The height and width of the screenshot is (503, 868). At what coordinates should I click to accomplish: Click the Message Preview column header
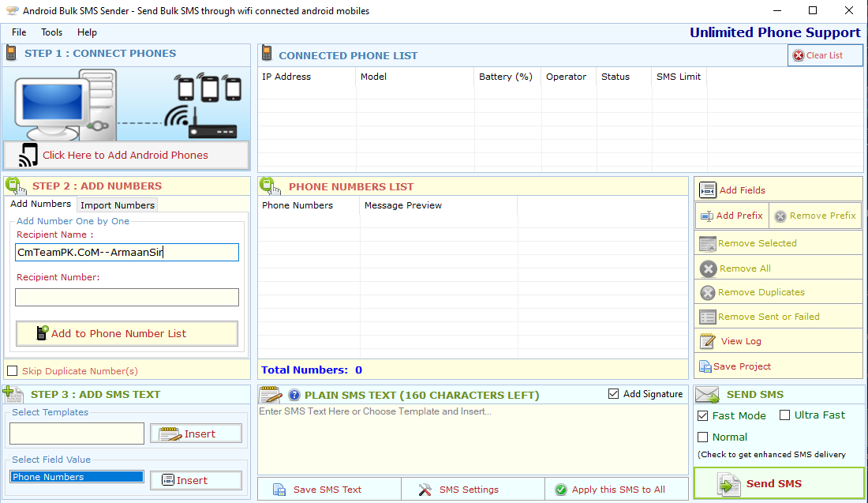(439, 205)
